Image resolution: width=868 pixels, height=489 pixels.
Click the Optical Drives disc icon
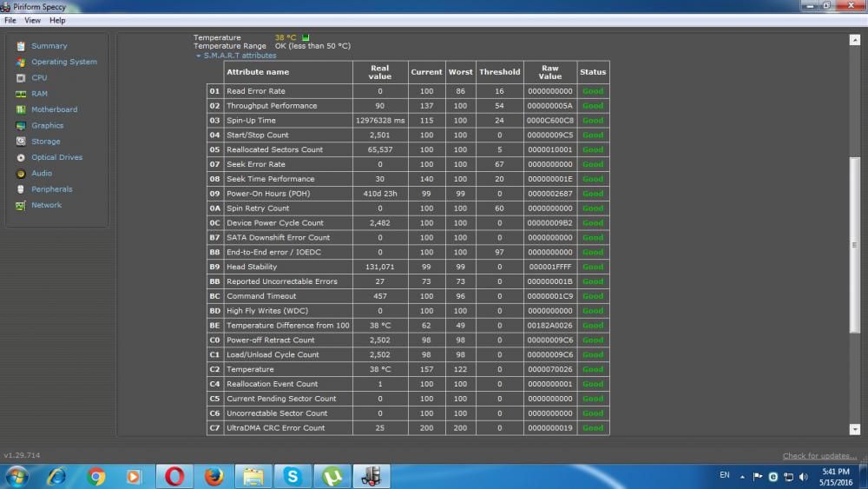pos(21,158)
